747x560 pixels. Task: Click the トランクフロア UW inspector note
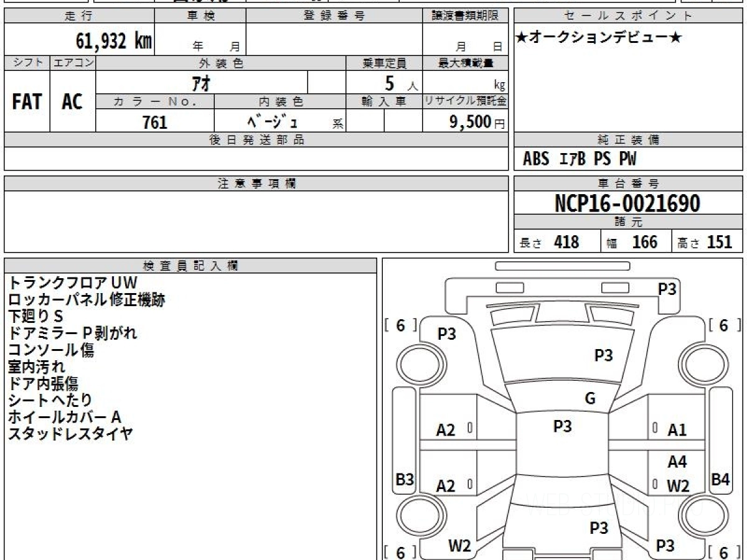pos(72,283)
